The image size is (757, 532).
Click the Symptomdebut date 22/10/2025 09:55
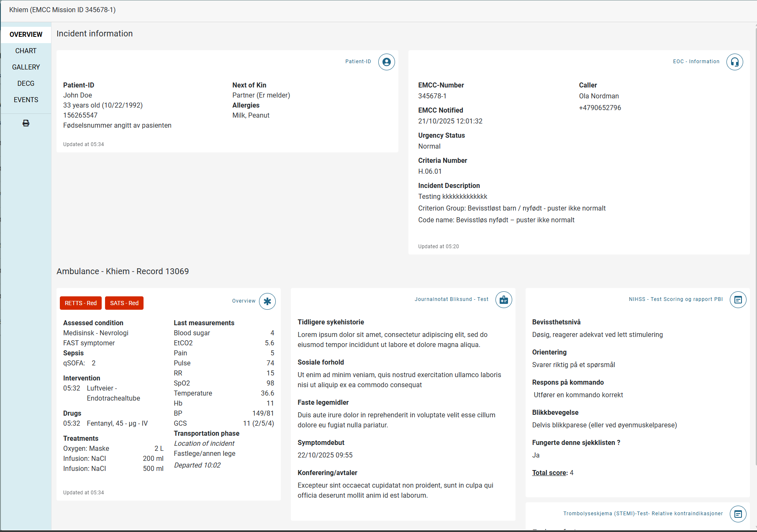click(x=325, y=455)
